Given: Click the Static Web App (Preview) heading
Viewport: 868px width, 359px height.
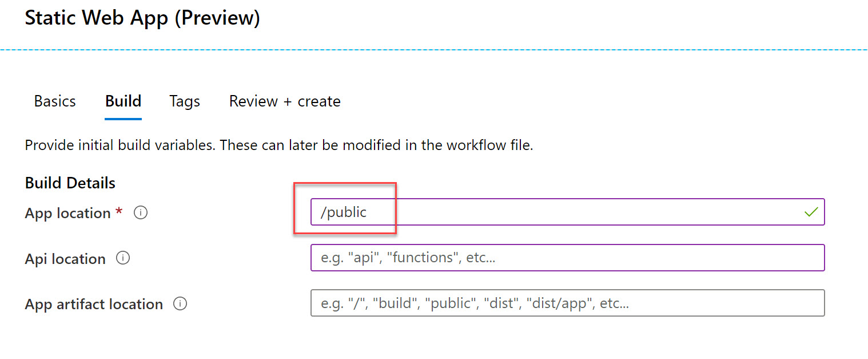Looking at the screenshot, I should tap(142, 17).
